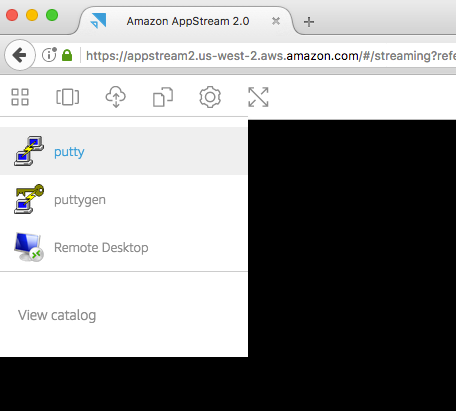Select the Amazon AppStream 2.0 tab
The height and width of the screenshot is (411, 456).
click(187, 21)
